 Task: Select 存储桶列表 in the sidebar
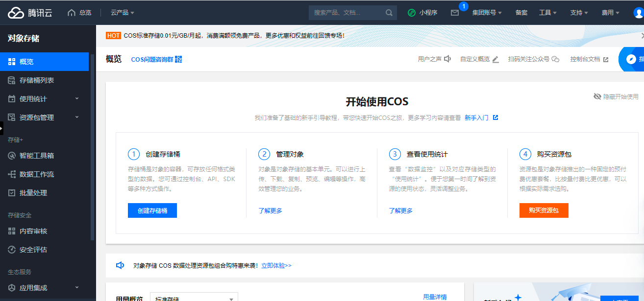coord(37,80)
